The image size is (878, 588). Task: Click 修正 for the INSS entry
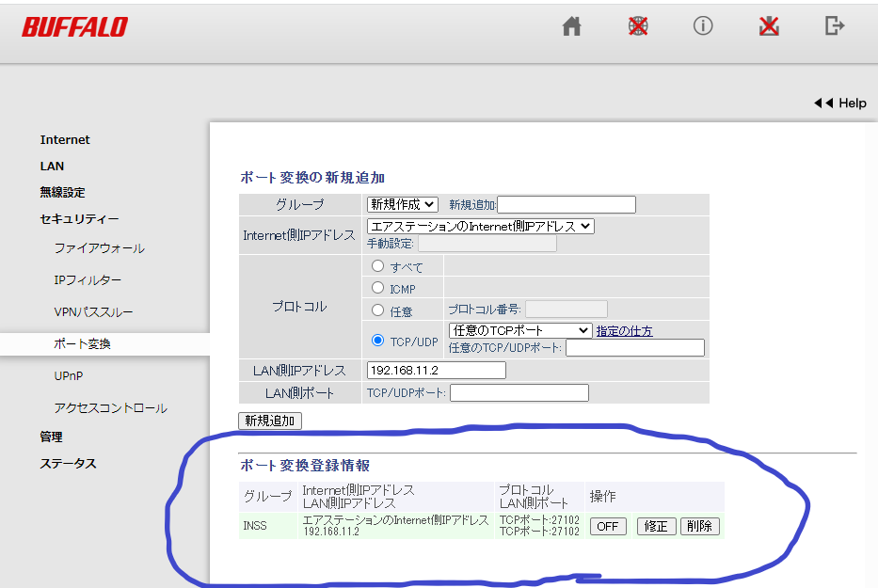[656, 527]
